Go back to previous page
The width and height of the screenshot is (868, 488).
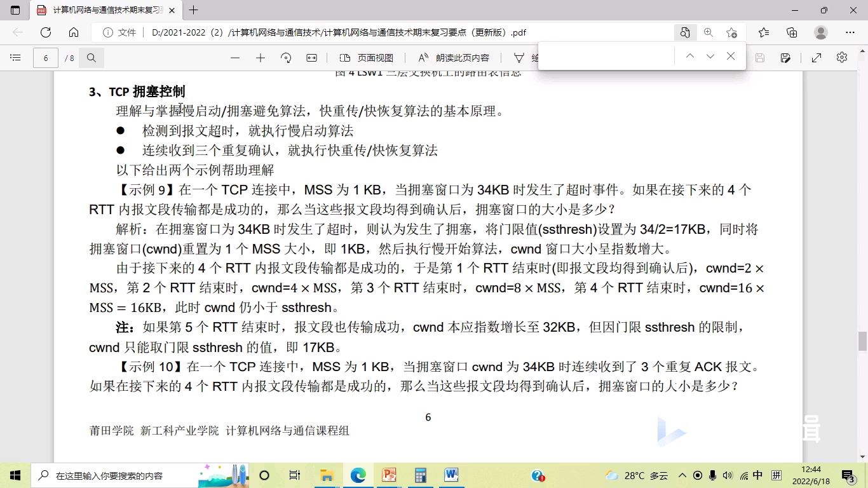(x=18, y=32)
